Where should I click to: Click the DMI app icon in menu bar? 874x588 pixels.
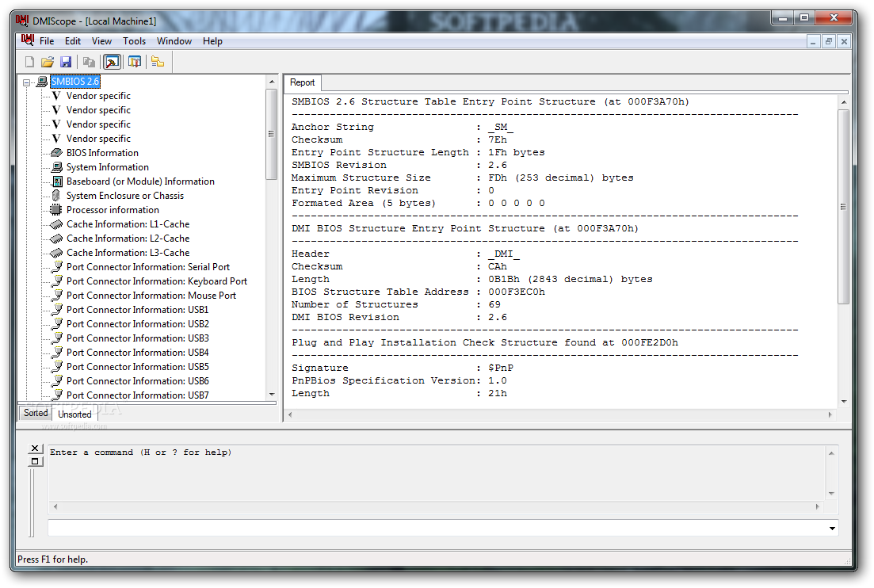click(x=27, y=40)
